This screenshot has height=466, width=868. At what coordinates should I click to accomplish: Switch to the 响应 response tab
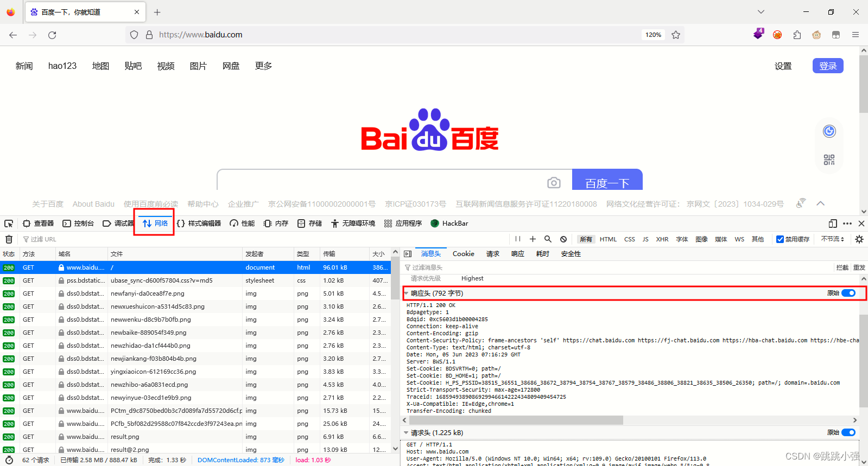click(x=518, y=254)
